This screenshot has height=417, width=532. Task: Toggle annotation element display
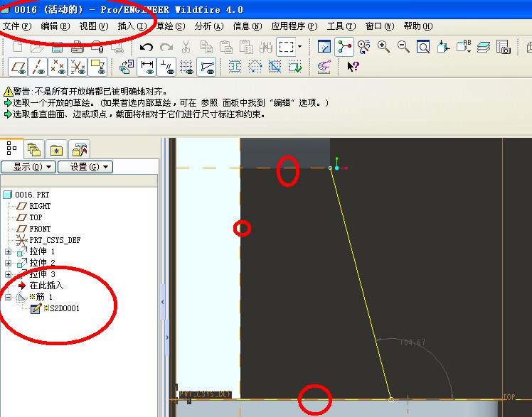coord(97,67)
